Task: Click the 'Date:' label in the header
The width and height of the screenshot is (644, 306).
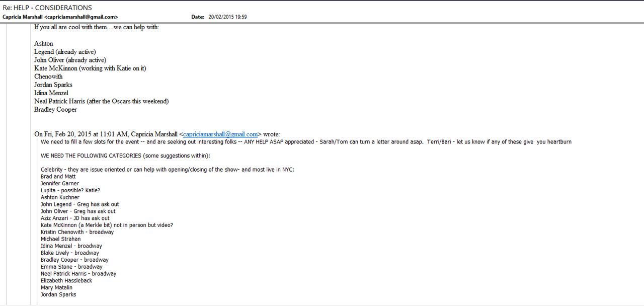Action: [x=198, y=17]
